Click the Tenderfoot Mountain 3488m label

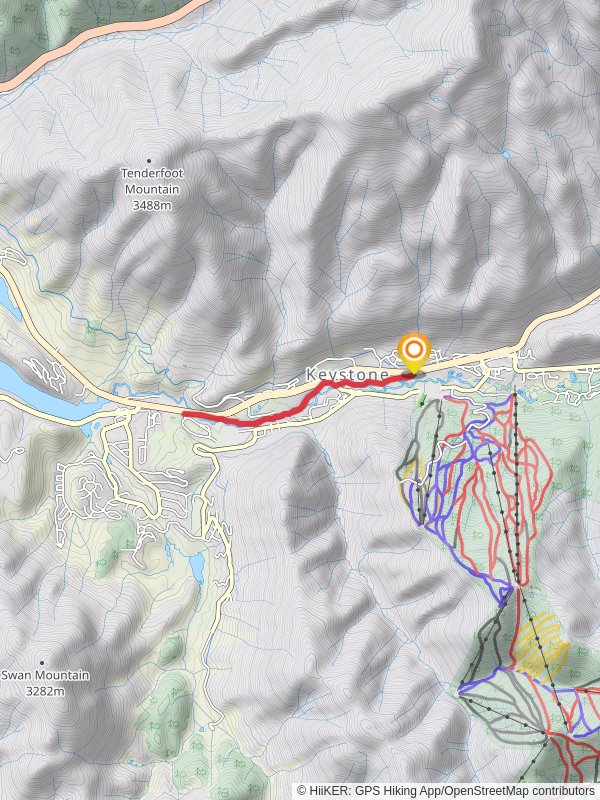pyautogui.click(x=152, y=189)
